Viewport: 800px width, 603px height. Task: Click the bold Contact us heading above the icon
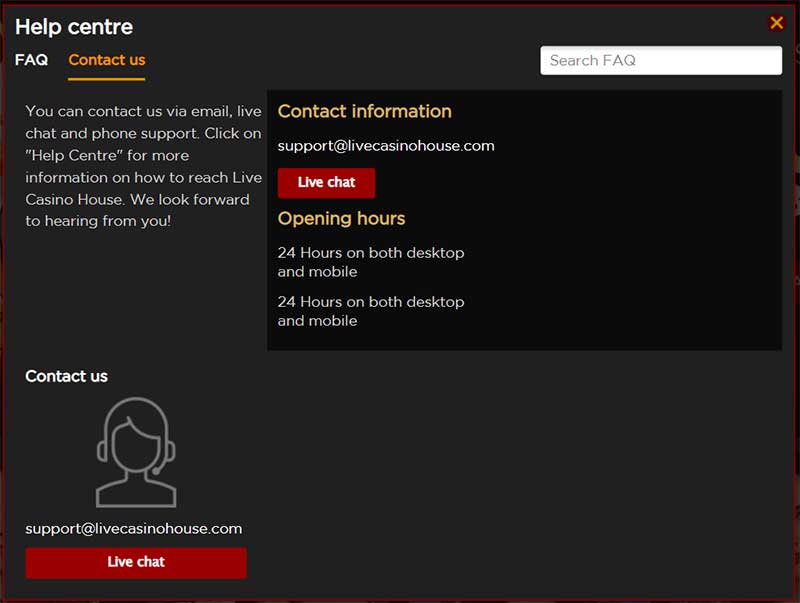pyautogui.click(x=66, y=376)
